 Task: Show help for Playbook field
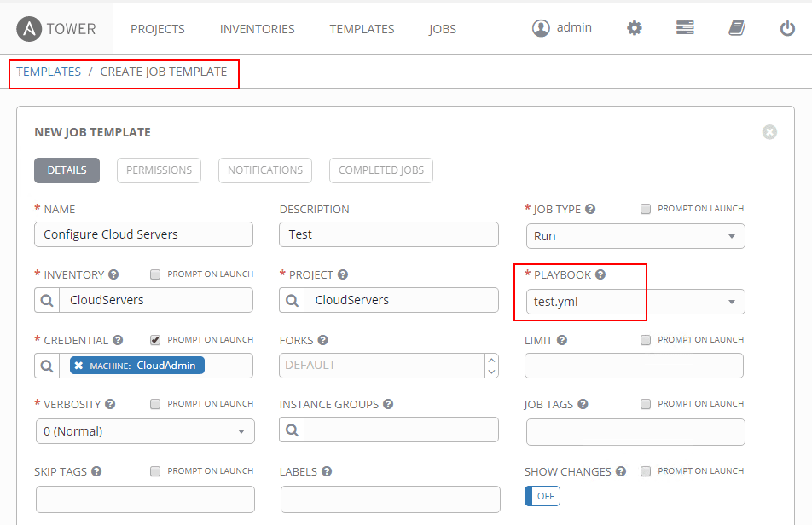600,274
